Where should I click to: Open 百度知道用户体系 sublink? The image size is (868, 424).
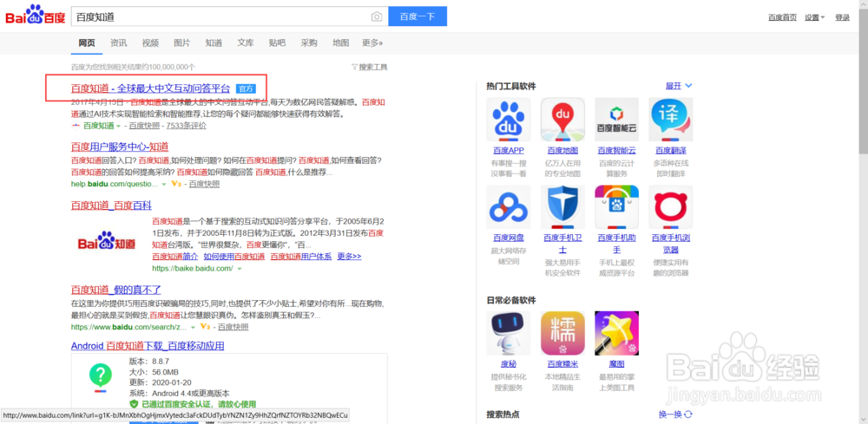click(x=301, y=257)
